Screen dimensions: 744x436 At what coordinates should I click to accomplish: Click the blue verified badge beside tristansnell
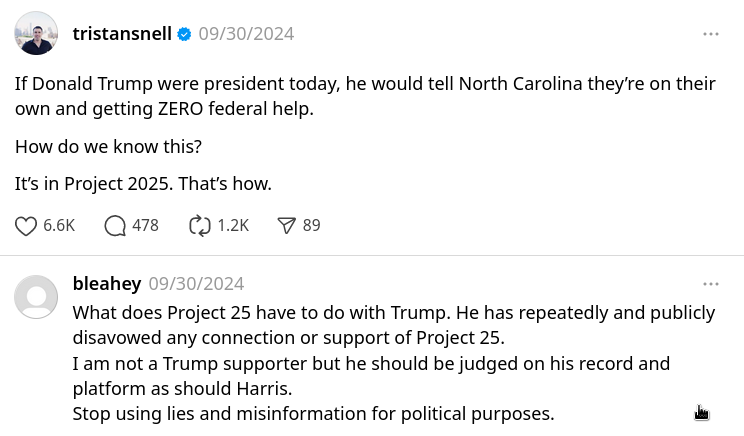(184, 34)
